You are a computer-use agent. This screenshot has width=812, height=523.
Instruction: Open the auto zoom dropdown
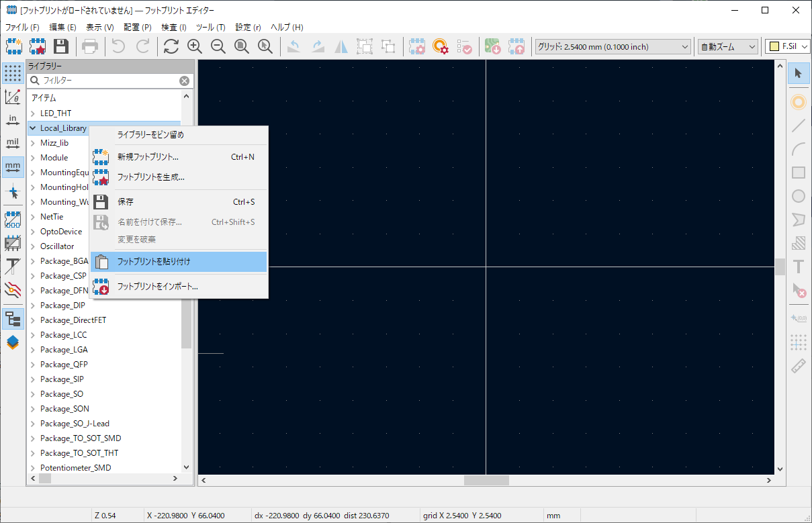tap(728, 46)
